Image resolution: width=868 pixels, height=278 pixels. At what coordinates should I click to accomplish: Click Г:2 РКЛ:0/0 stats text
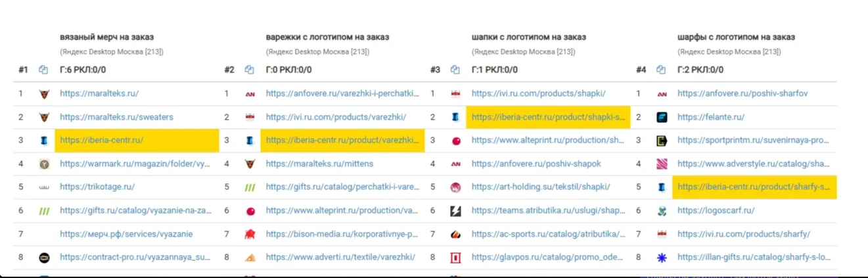point(700,70)
